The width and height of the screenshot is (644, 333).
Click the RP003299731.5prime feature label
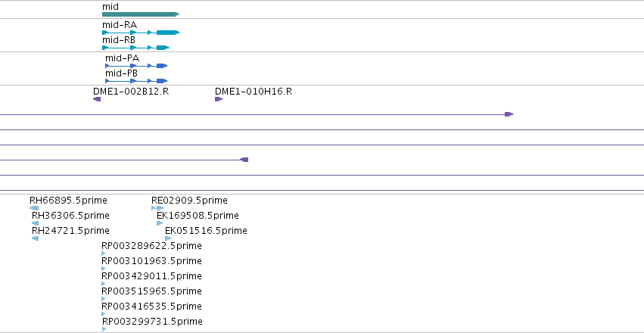tap(152, 321)
